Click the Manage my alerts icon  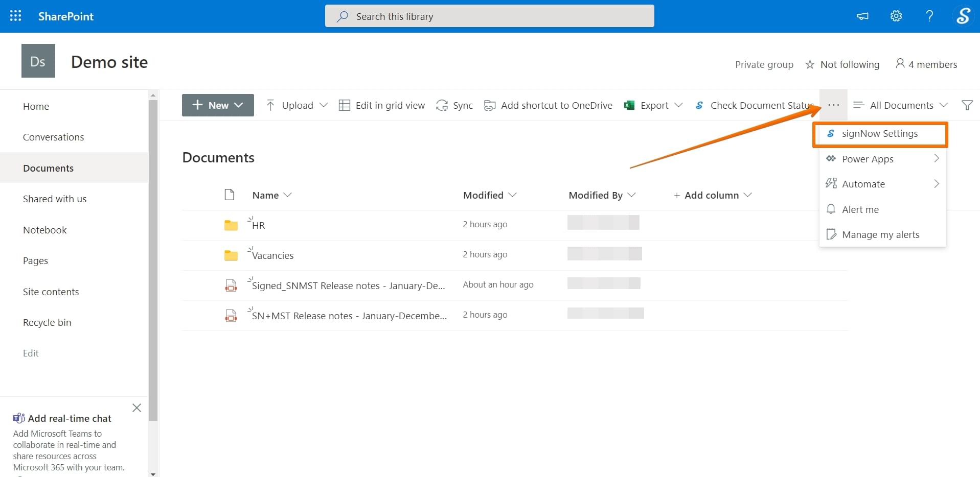tap(832, 234)
